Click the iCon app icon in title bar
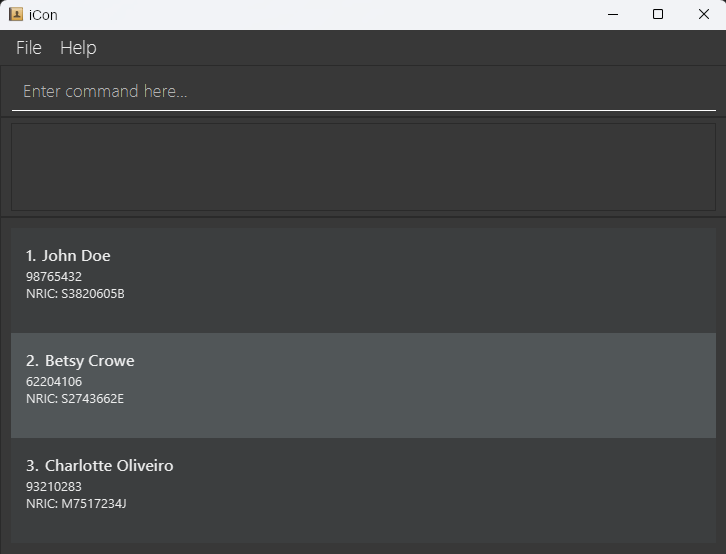 click(16, 14)
